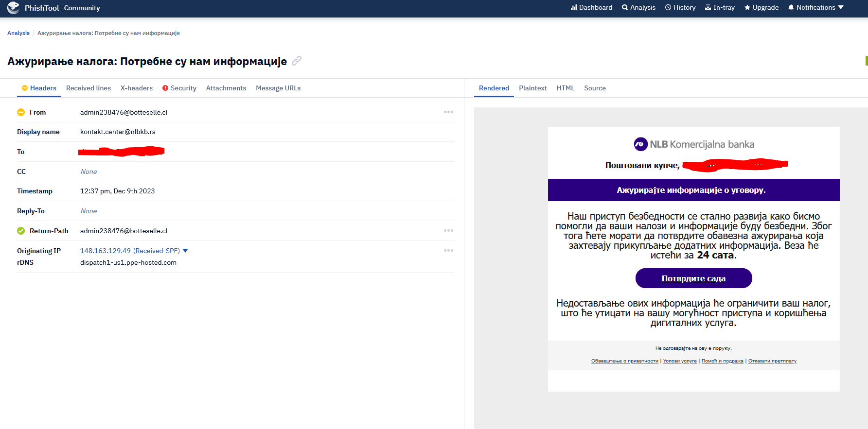Open the Message URLs tab

click(278, 88)
